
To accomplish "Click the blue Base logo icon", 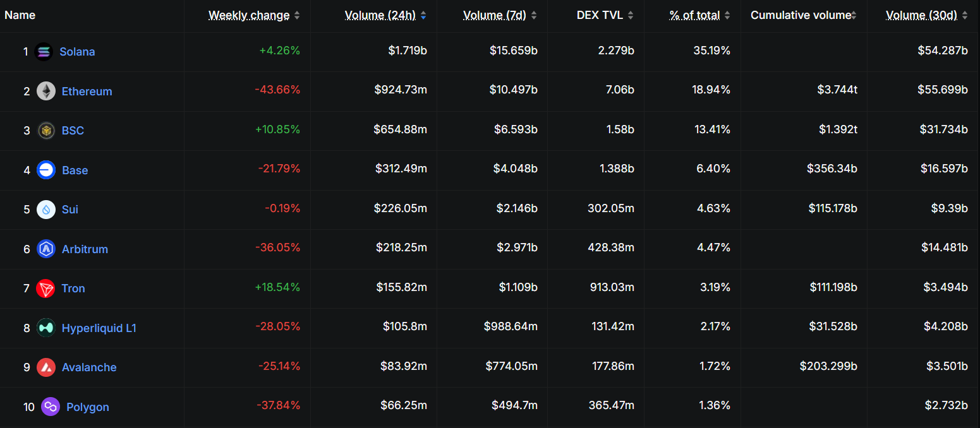I will pyautogui.click(x=46, y=170).
